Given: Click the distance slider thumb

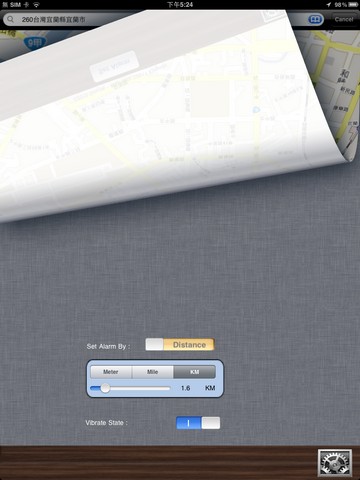Looking at the screenshot, I should [x=105, y=388].
